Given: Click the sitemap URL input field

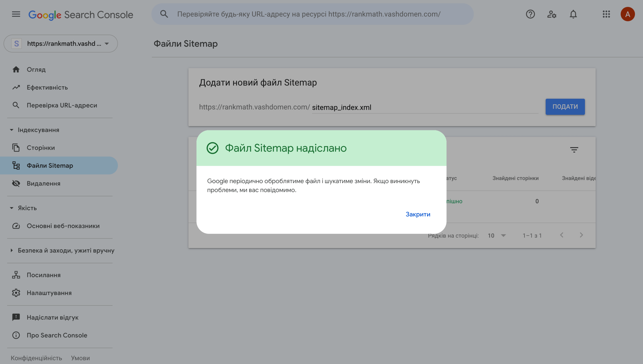Looking at the screenshot, I should coord(425,107).
